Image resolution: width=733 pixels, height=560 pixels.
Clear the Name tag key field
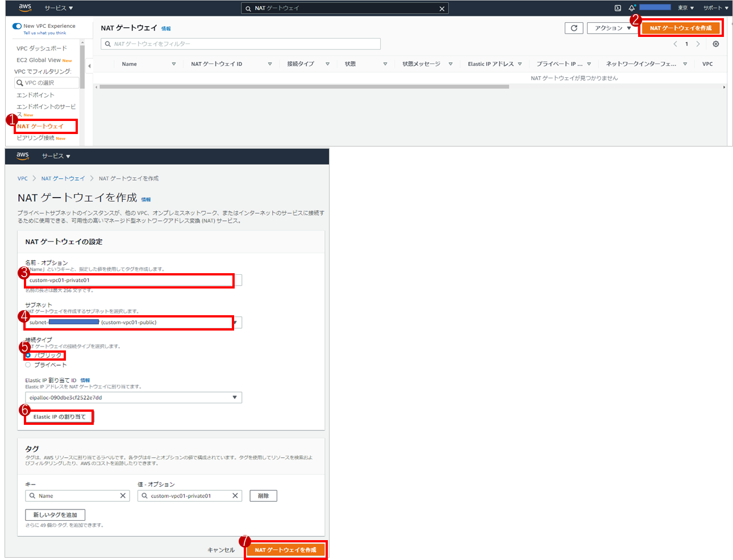coord(123,496)
